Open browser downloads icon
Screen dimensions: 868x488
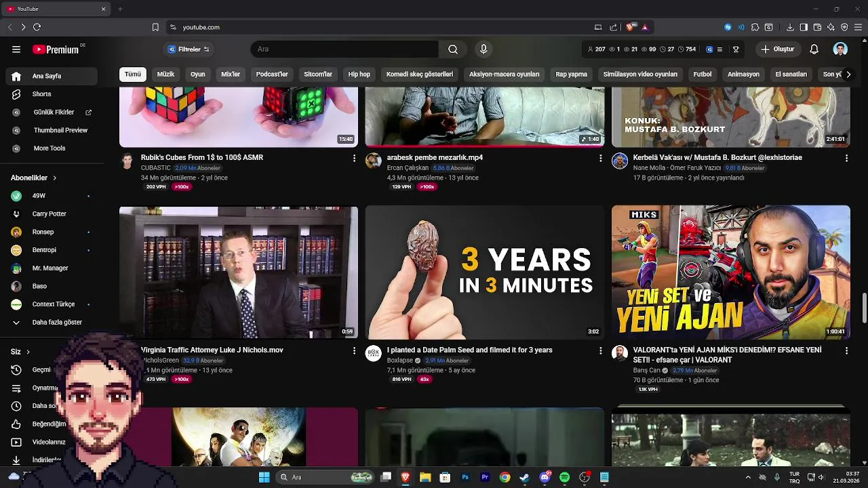(x=790, y=27)
